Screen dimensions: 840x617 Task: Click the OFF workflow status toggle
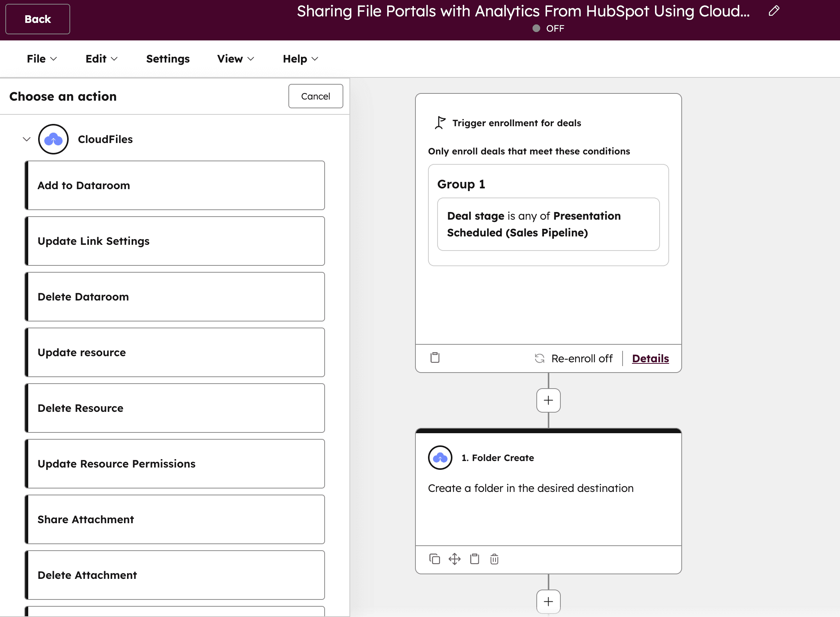pyautogui.click(x=549, y=28)
